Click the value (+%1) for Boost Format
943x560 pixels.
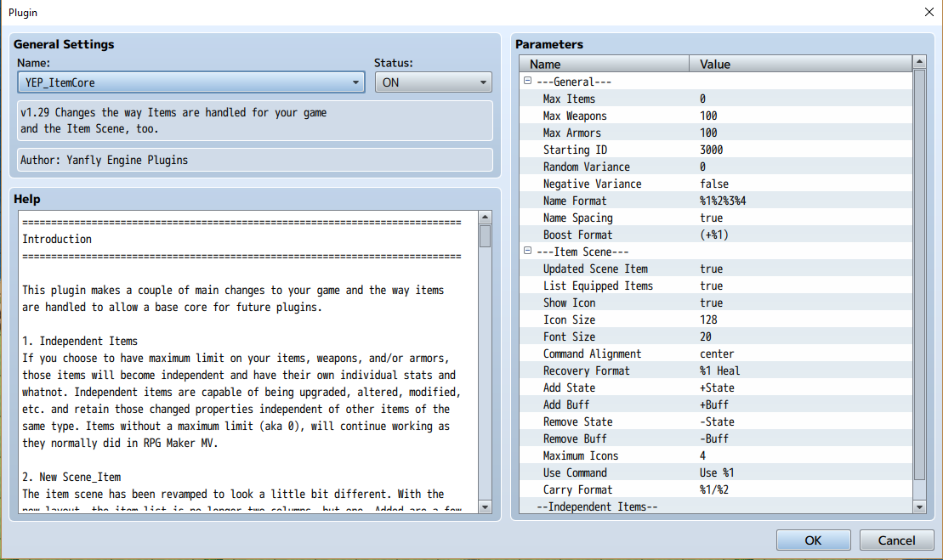click(x=714, y=235)
